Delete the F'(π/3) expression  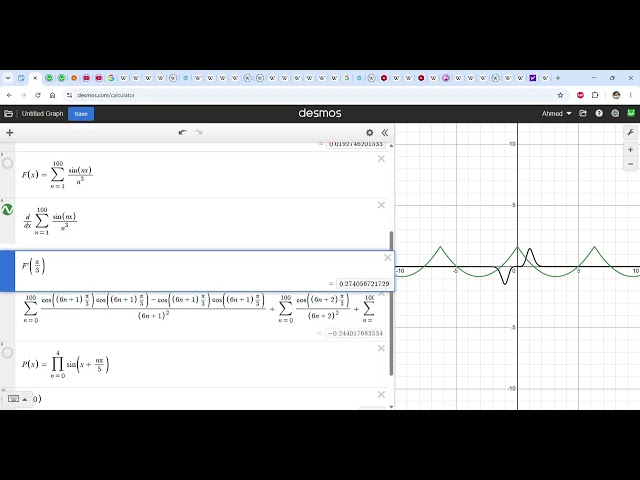tap(388, 258)
